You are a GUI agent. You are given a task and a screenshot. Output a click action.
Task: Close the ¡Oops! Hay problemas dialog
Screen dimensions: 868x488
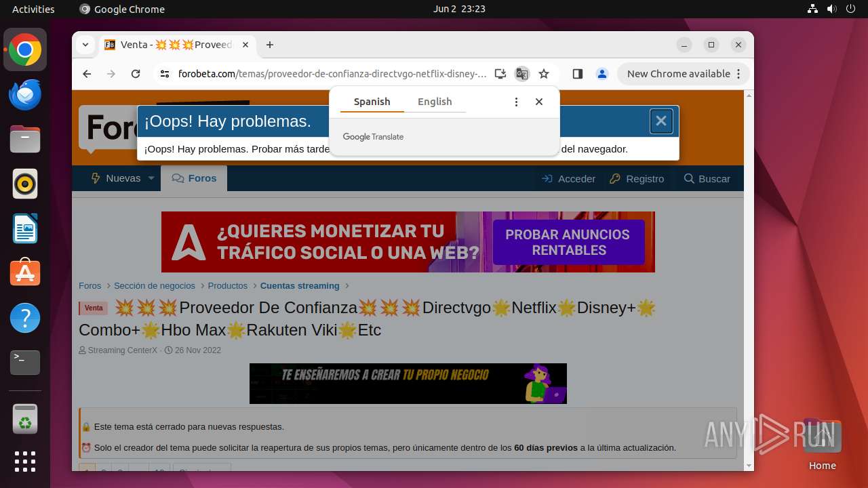(661, 121)
